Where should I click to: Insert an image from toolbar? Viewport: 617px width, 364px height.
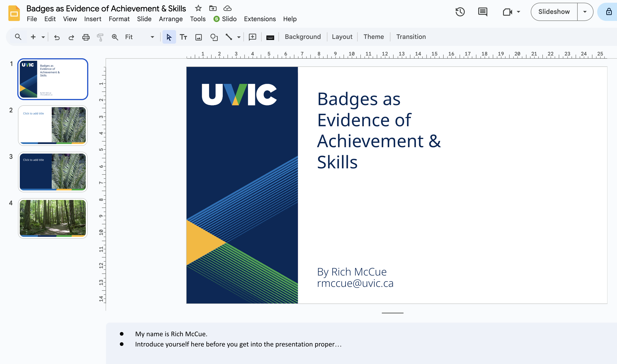[x=198, y=37]
